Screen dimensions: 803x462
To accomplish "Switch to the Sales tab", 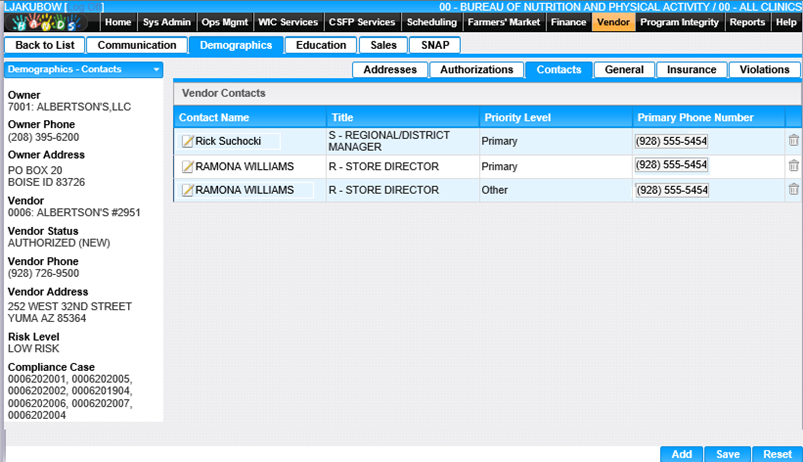I will point(384,45).
